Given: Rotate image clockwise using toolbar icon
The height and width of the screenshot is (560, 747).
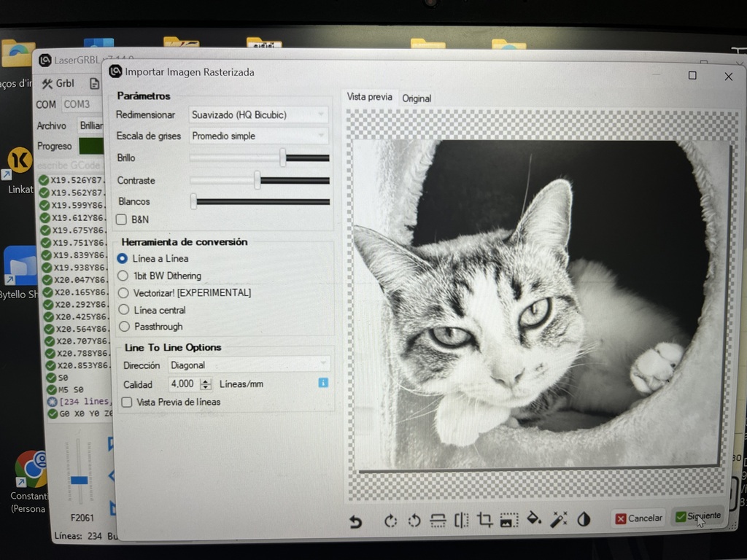Looking at the screenshot, I should [390, 521].
